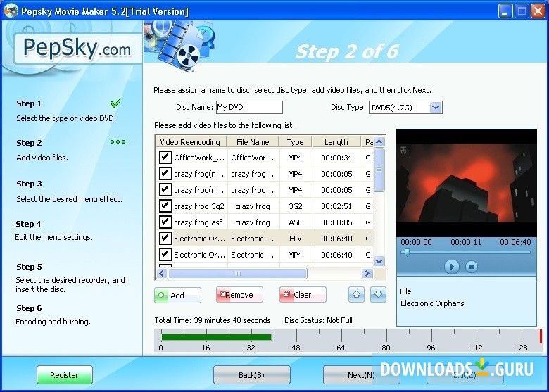
Task: Minimize the Pepsky Movie Maker window
Action: click(x=505, y=11)
